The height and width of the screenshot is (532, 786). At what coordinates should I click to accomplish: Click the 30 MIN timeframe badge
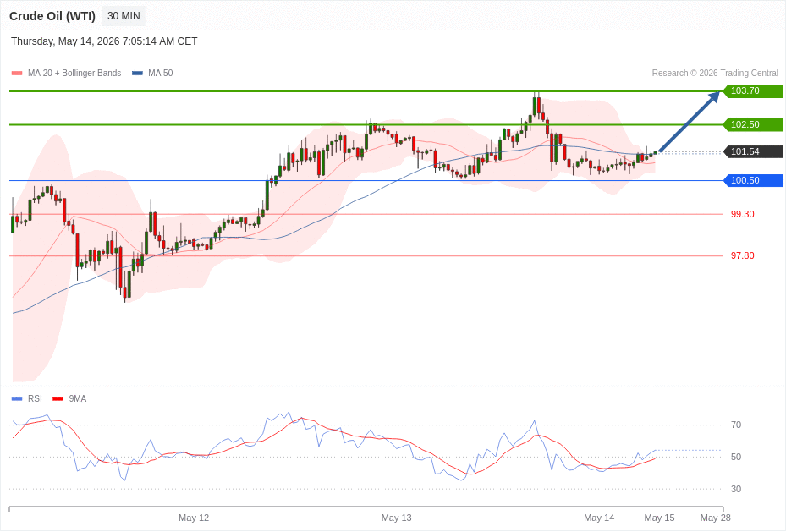[124, 16]
